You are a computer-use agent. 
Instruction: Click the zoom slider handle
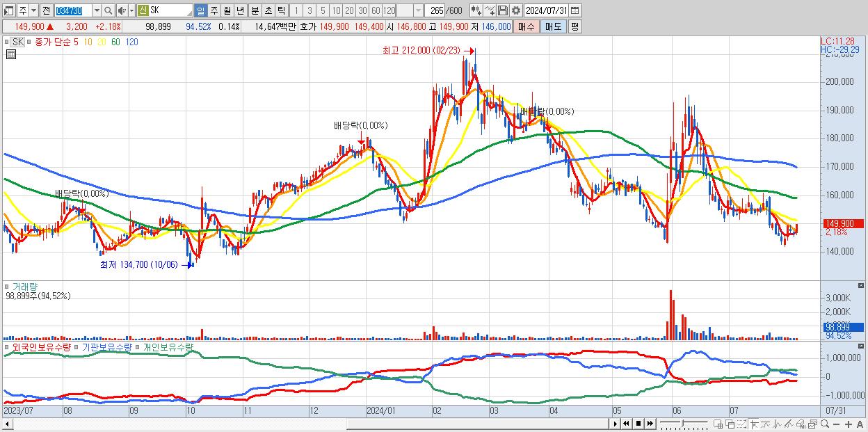[x=682, y=423]
